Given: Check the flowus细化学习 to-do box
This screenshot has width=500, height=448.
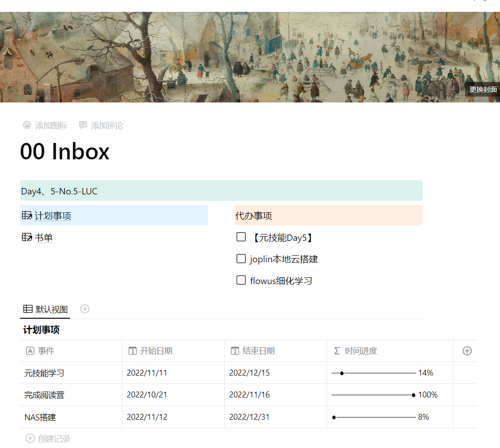Looking at the screenshot, I should point(241,280).
